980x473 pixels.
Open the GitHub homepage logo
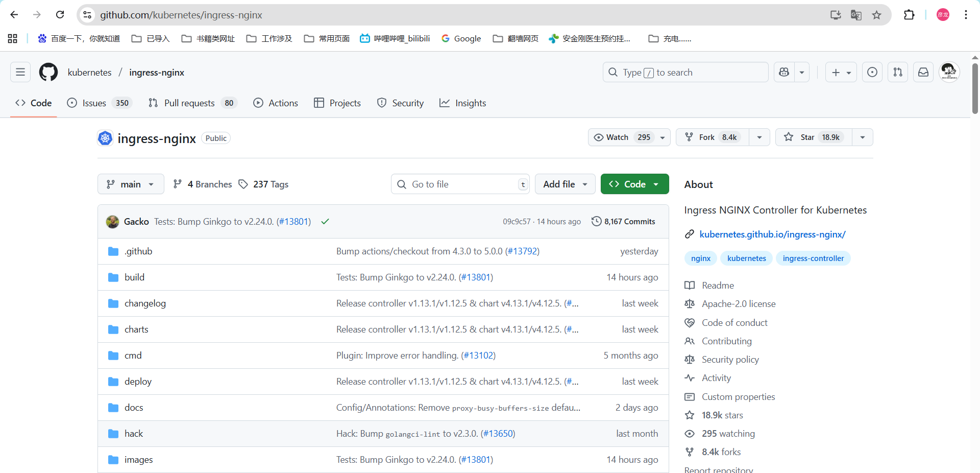point(48,72)
